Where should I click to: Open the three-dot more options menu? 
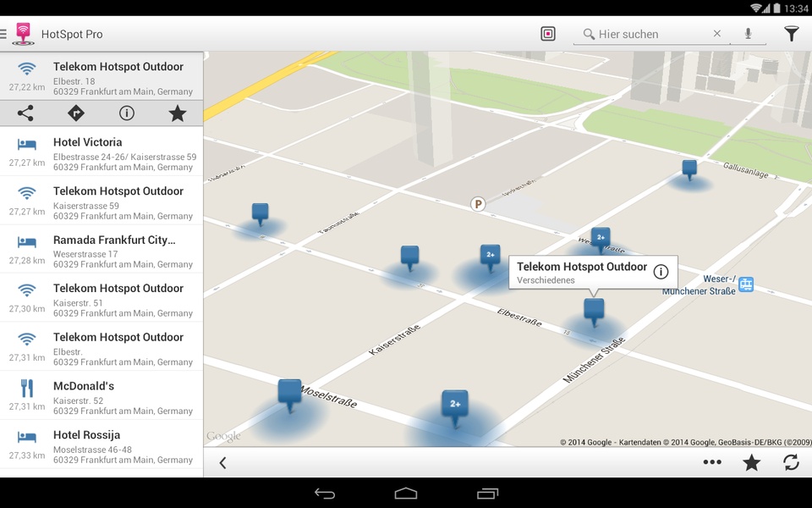pos(712,462)
